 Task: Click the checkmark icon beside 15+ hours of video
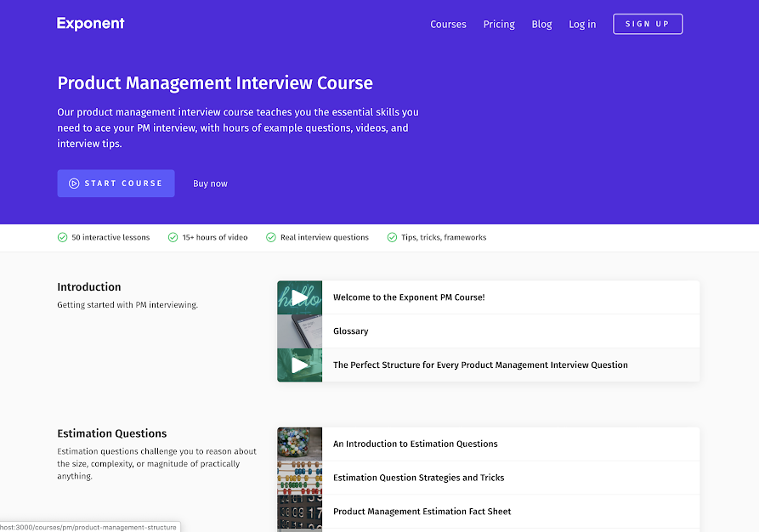pyautogui.click(x=173, y=237)
